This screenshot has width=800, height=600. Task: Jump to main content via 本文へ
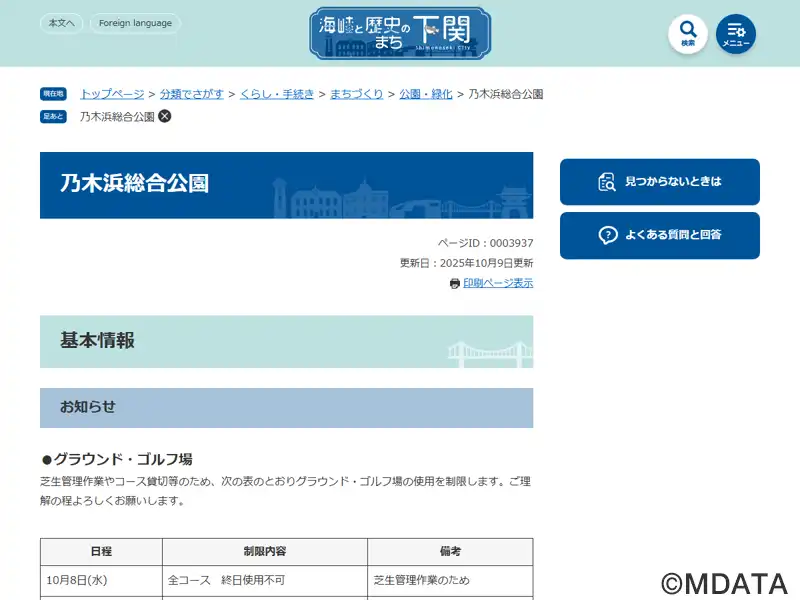tap(61, 23)
